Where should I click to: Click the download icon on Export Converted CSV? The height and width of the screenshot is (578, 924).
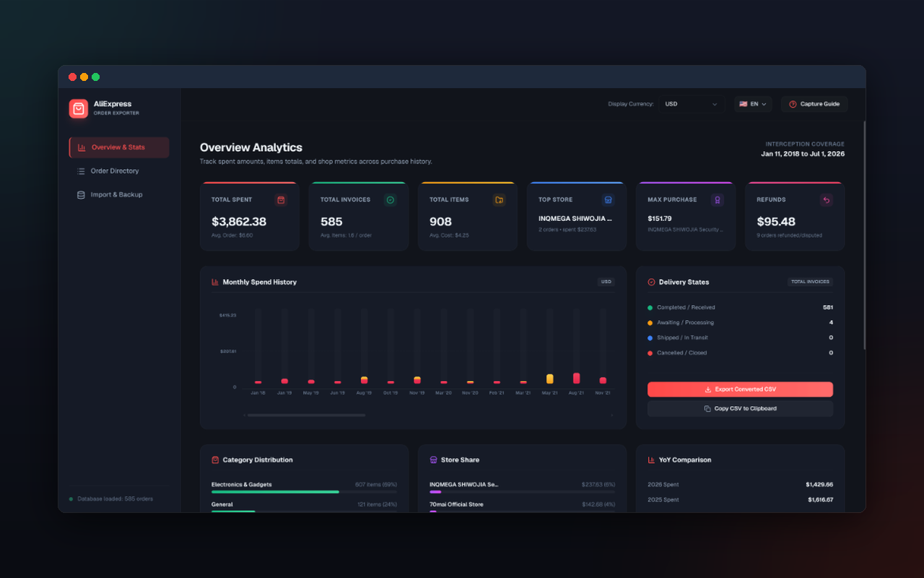(x=708, y=389)
